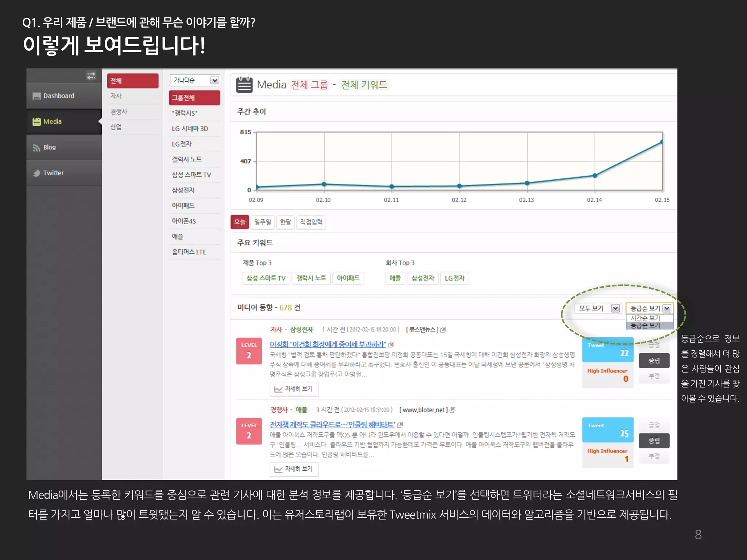Image resolution: width=747 pixels, height=560 pixels.
Task: Click the sidebar collapse arrows icon
Action: 91,75
